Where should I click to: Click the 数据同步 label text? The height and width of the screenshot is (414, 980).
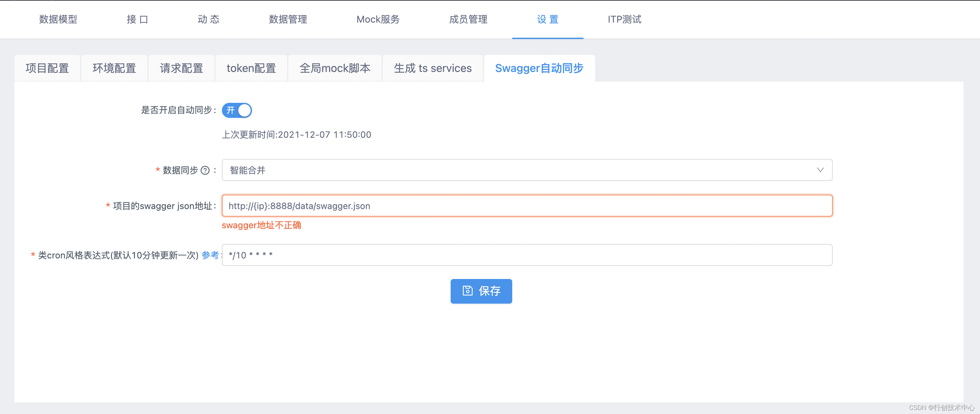coord(180,170)
